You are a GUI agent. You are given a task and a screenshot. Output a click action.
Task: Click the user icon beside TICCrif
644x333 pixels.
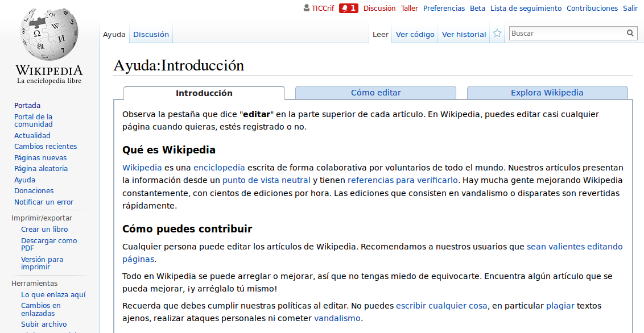tap(307, 8)
